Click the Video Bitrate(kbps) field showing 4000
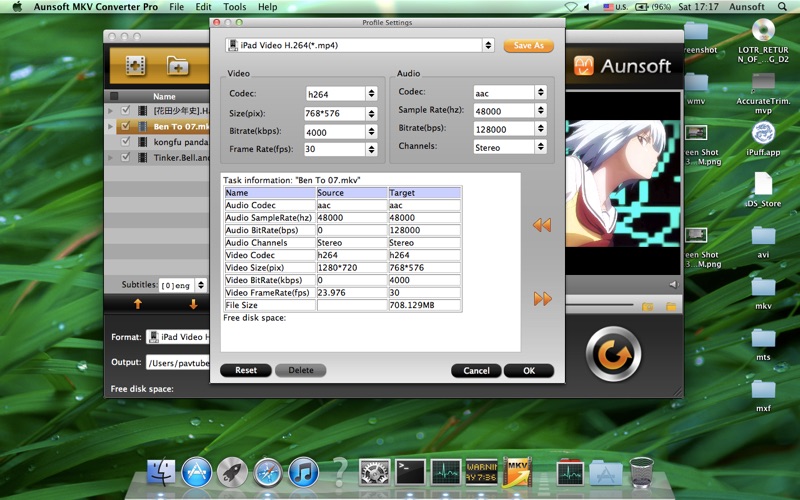Image resolution: width=800 pixels, height=500 pixels. point(334,130)
